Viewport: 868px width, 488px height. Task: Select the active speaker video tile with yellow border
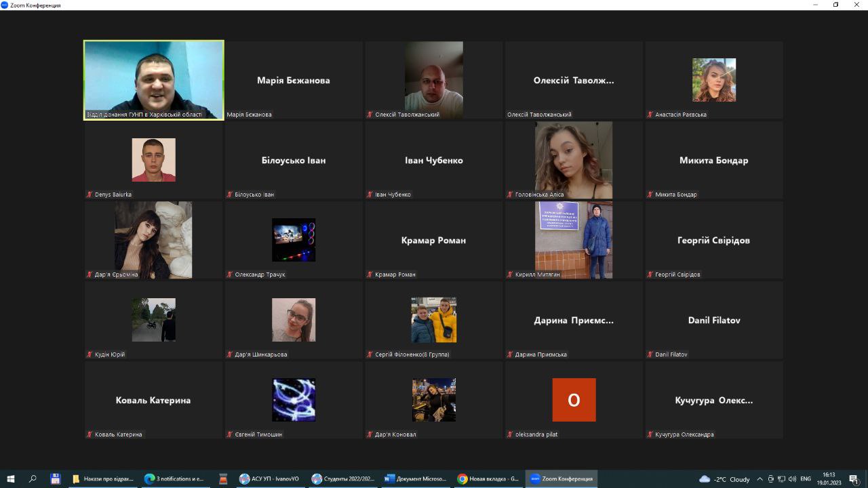click(x=154, y=80)
